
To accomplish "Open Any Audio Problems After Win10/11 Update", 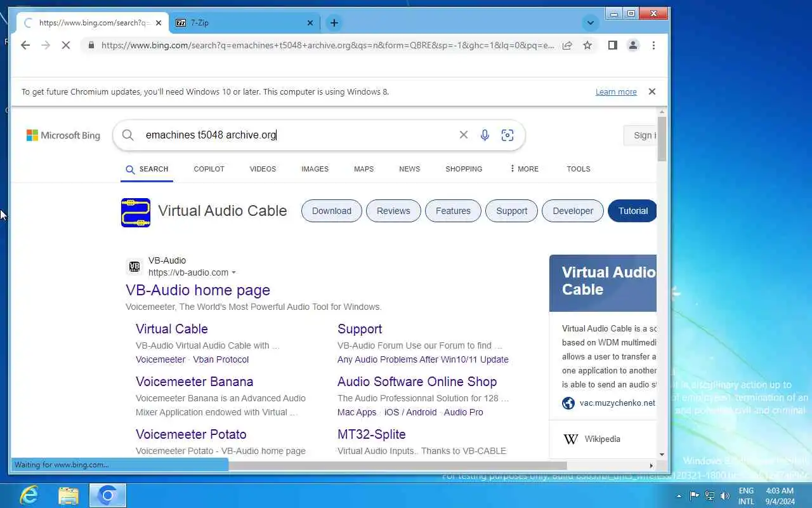I will point(423,359).
